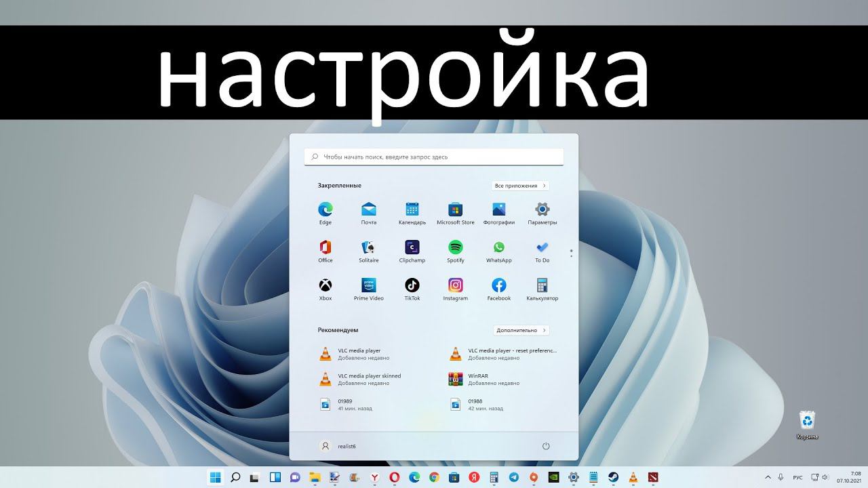Open the Почта mail app

(x=369, y=213)
